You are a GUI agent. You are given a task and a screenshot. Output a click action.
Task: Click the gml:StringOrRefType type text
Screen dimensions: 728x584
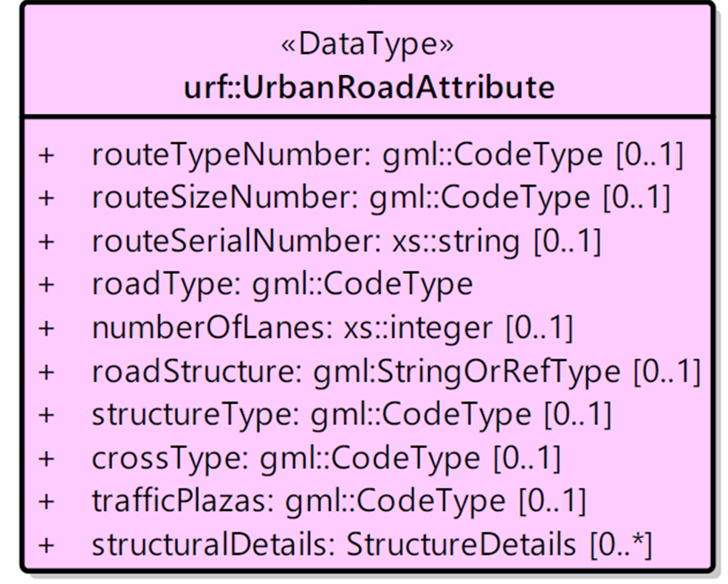[467, 372]
